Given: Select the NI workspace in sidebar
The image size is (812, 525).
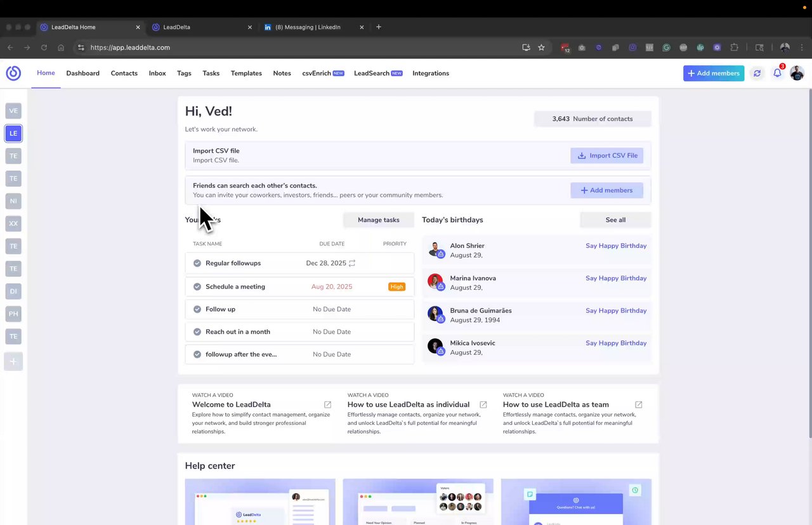Looking at the screenshot, I should 13,201.
